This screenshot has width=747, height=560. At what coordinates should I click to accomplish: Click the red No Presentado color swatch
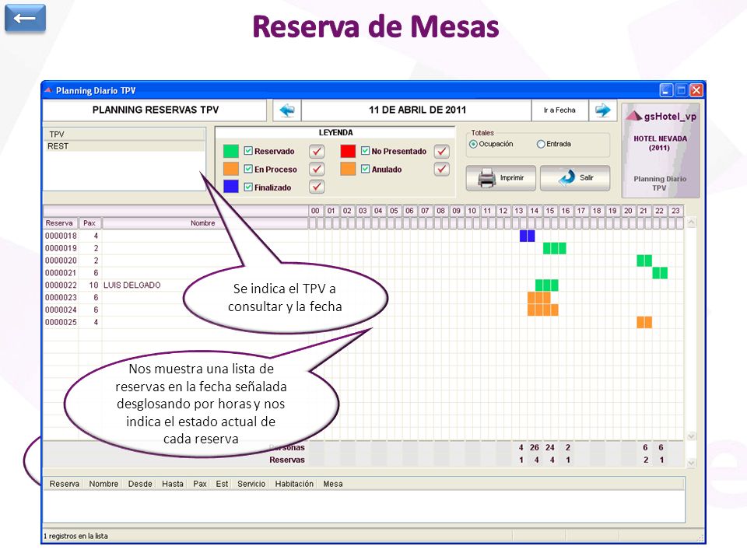[348, 152]
